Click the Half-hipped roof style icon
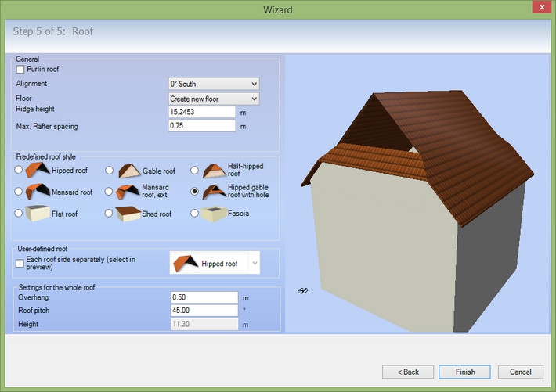The height and width of the screenshot is (392, 556). point(214,171)
